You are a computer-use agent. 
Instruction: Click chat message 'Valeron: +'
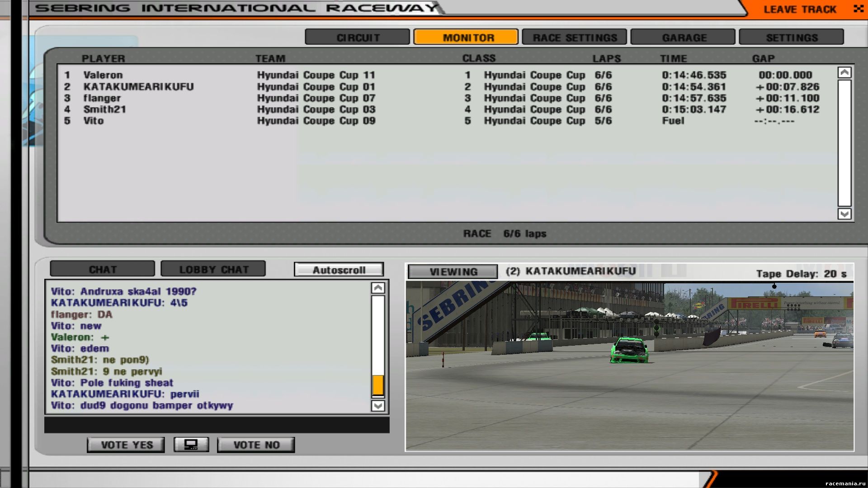coord(80,337)
